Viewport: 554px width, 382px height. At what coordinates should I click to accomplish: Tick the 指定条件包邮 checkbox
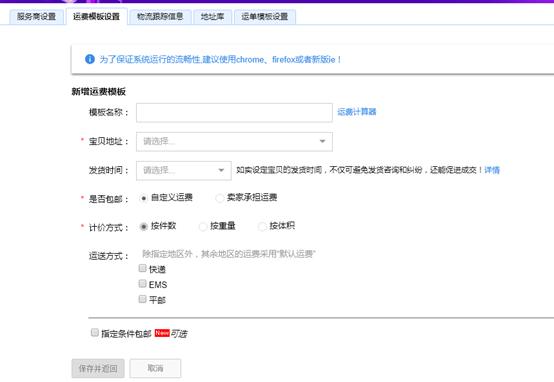95,332
